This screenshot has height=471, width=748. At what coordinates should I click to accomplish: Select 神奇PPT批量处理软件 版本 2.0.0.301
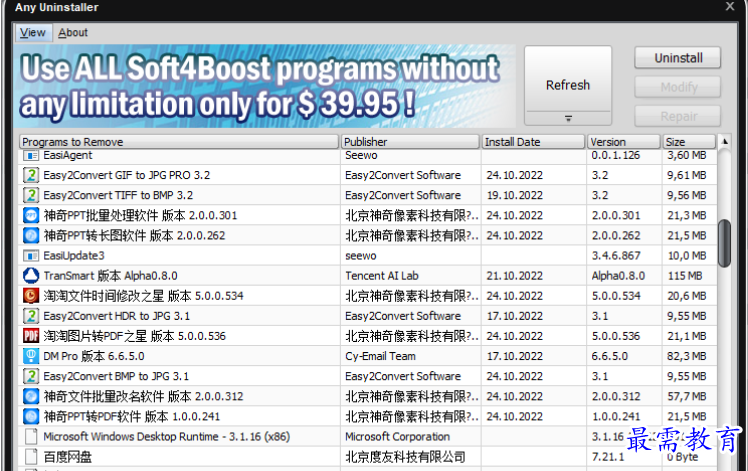click(x=140, y=215)
